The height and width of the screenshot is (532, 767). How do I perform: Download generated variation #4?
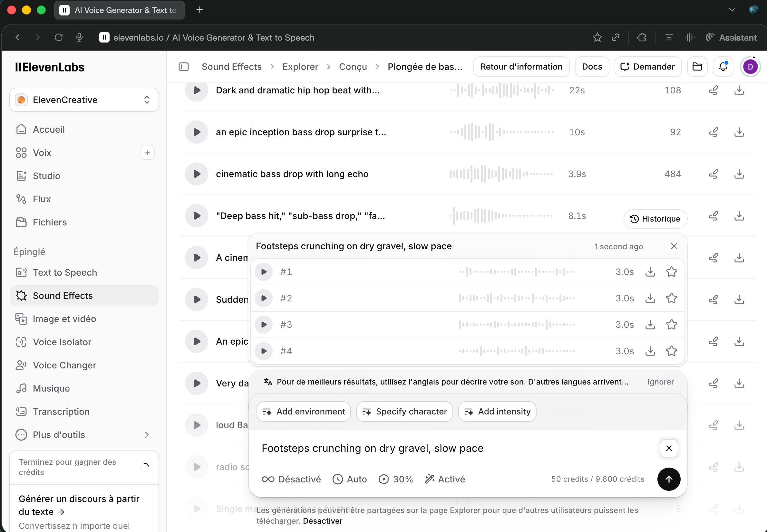650,351
